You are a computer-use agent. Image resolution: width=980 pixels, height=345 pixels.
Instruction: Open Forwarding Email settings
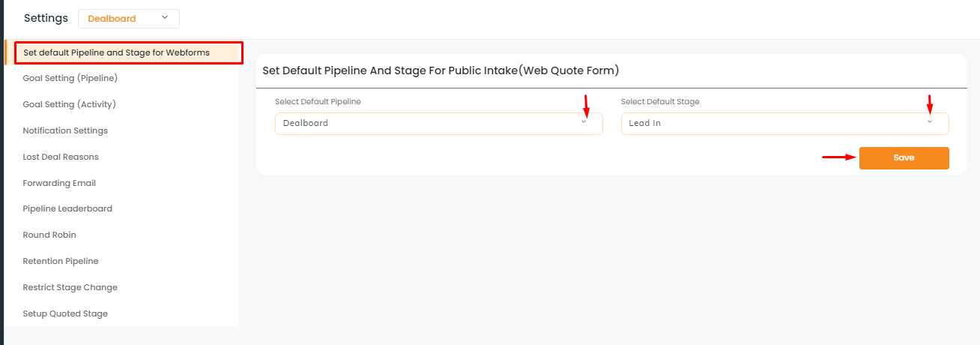click(x=59, y=183)
